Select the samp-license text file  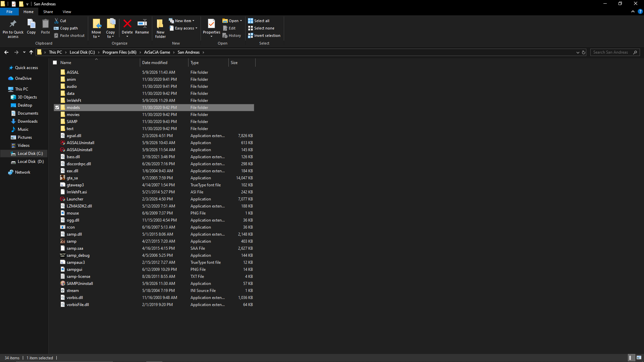point(78,277)
